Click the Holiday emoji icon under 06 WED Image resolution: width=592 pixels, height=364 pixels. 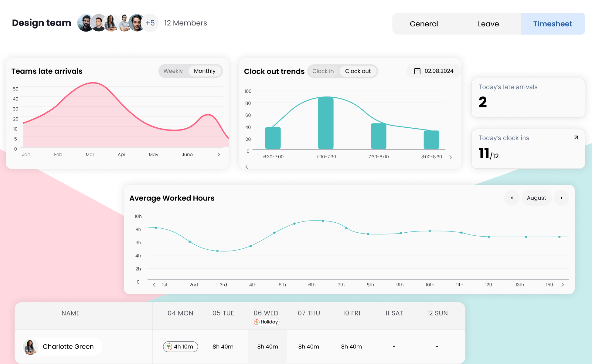coord(257,322)
